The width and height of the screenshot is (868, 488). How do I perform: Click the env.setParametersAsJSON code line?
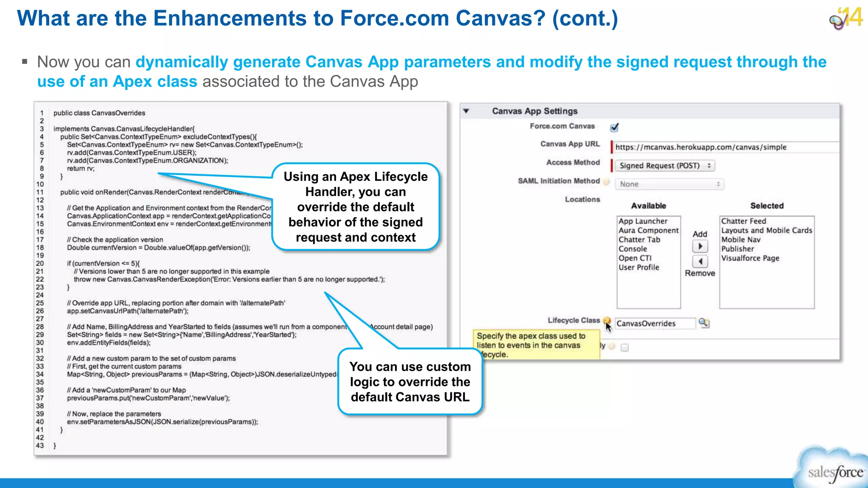point(162,422)
